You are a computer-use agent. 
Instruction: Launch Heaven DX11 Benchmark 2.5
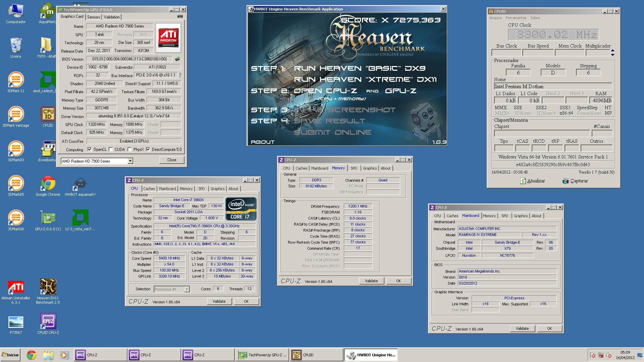pyautogui.click(x=48, y=292)
